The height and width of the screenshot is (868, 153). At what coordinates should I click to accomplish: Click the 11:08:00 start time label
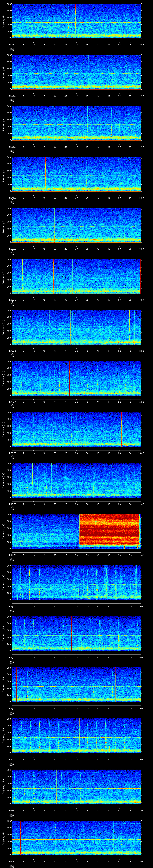pyautogui.click(x=12, y=402)
